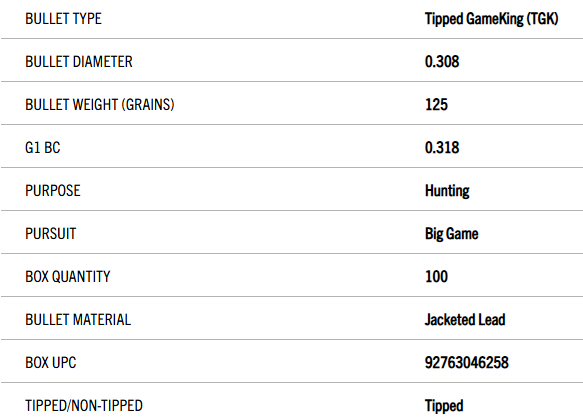Click the BULLET MATERIAL label
This screenshot has width=583, height=419.
(x=78, y=320)
